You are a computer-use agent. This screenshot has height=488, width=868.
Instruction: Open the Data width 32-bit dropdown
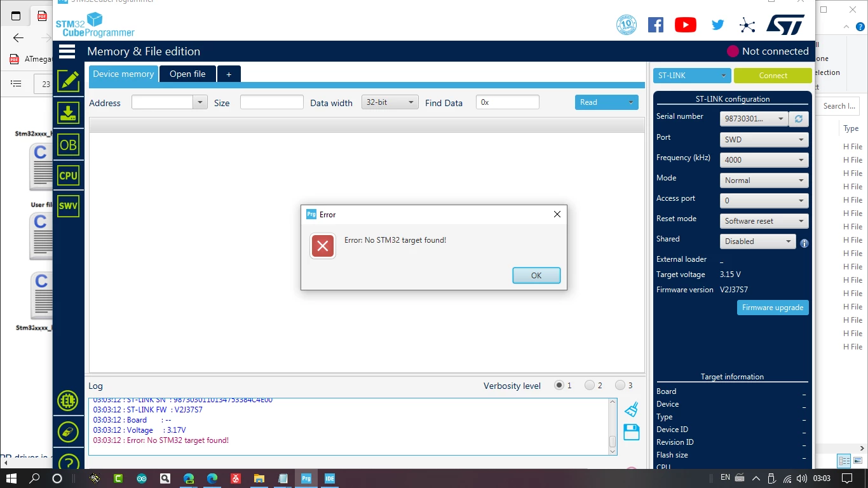(x=390, y=102)
